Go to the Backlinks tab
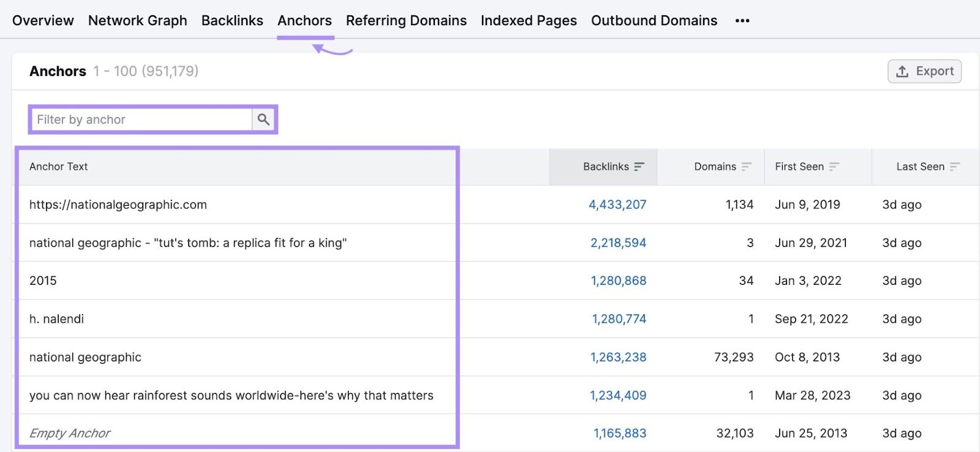The width and height of the screenshot is (980, 452). tap(232, 21)
